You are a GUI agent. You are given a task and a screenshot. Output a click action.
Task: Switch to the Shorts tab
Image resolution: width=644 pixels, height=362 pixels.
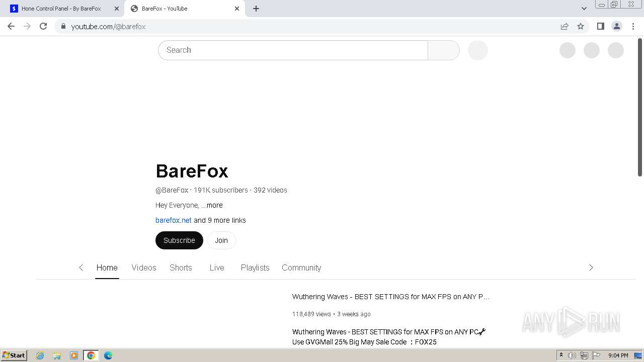click(181, 267)
